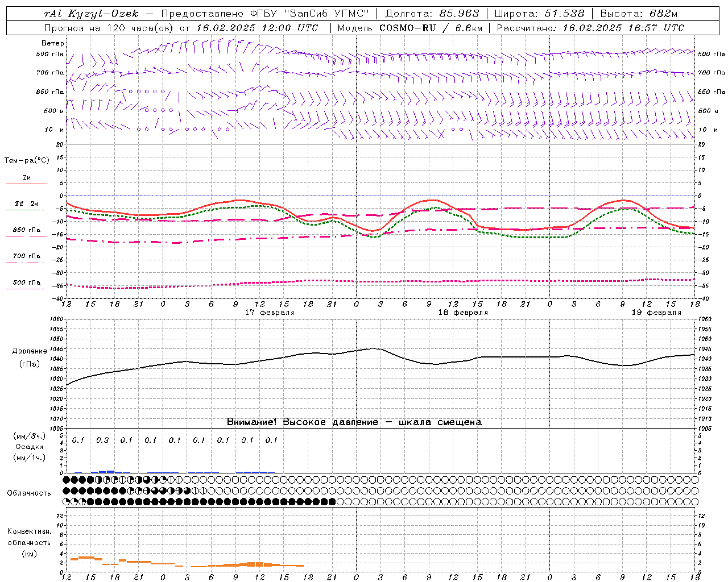The height and width of the screenshot is (582, 728).
Task: Select the forecast start 16.02.2025 12:00 UTC
Action: [x=257, y=28]
